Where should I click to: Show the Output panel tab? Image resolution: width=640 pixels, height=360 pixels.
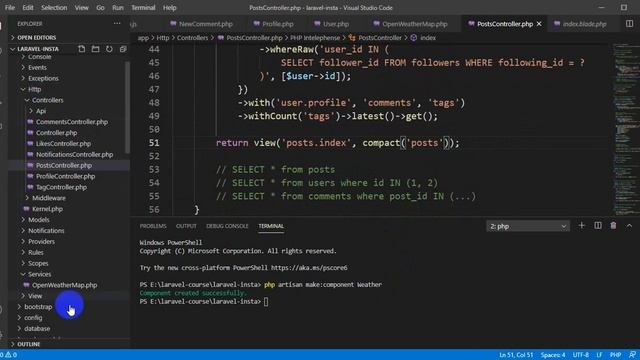(x=186, y=226)
